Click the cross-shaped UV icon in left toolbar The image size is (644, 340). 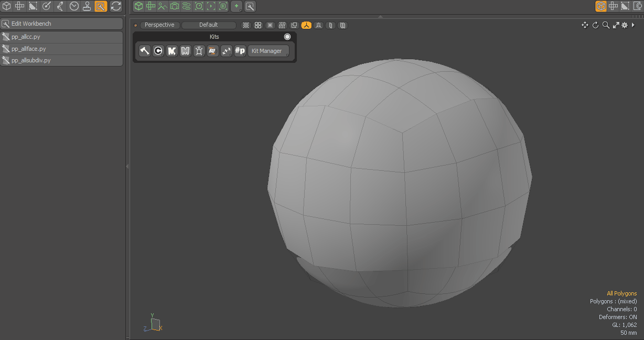pos(19,6)
